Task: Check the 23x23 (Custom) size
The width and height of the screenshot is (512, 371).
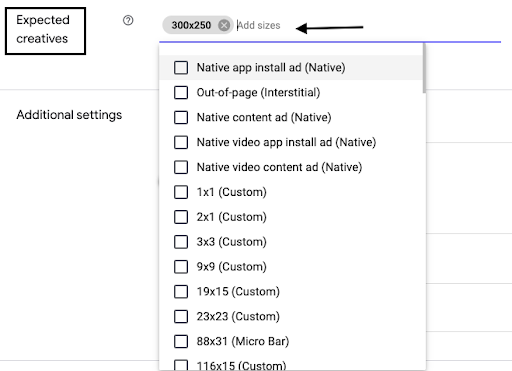Action: coord(181,316)
